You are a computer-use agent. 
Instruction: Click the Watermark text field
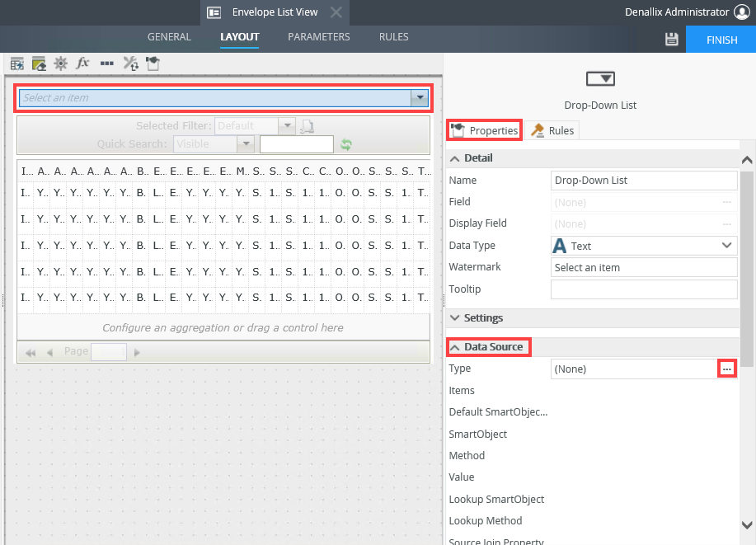point(643,268)
